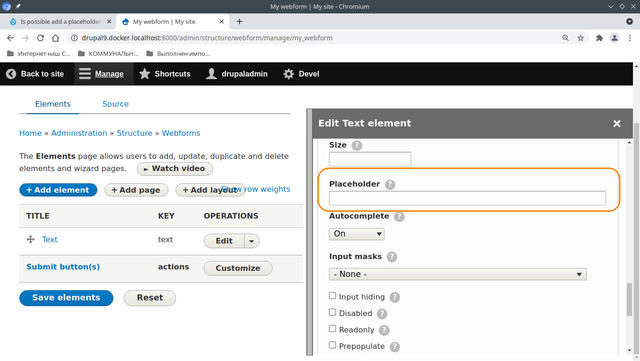Open the Shortcuts toolbar menu
Viewport: 640px width, 361px height.
(x=165, y=74)
